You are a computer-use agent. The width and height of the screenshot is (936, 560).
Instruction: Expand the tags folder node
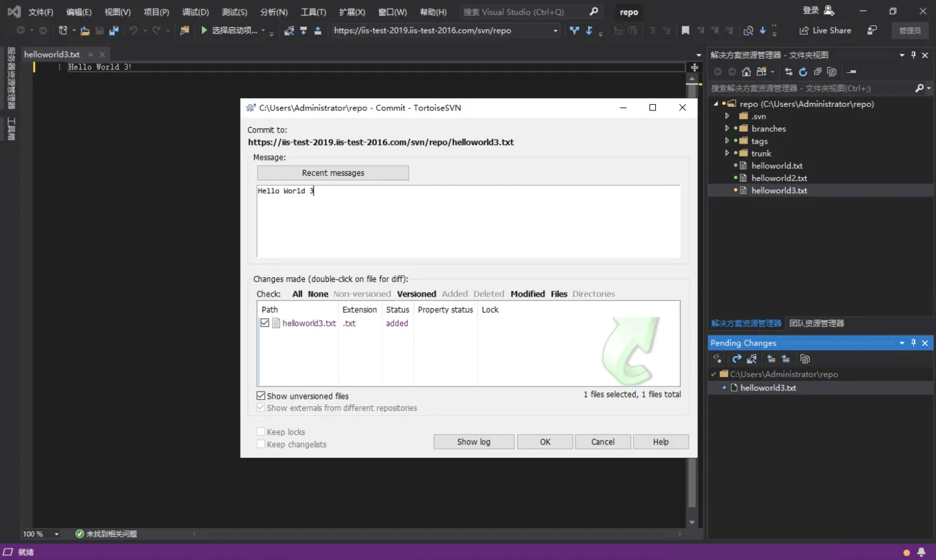coord(727,141)
